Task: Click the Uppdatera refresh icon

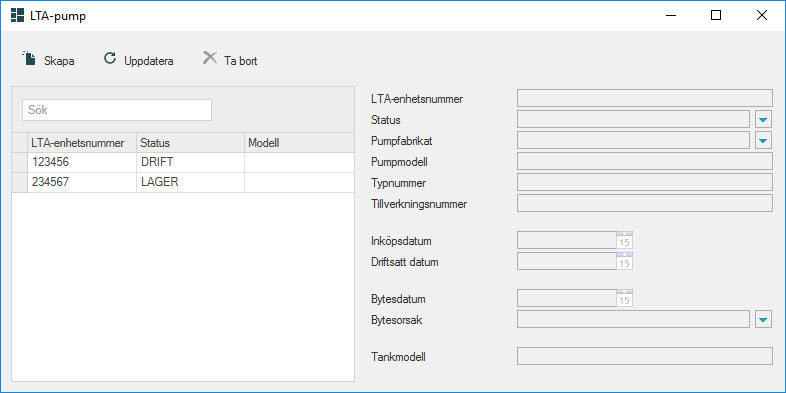Action: coord(110,59)
